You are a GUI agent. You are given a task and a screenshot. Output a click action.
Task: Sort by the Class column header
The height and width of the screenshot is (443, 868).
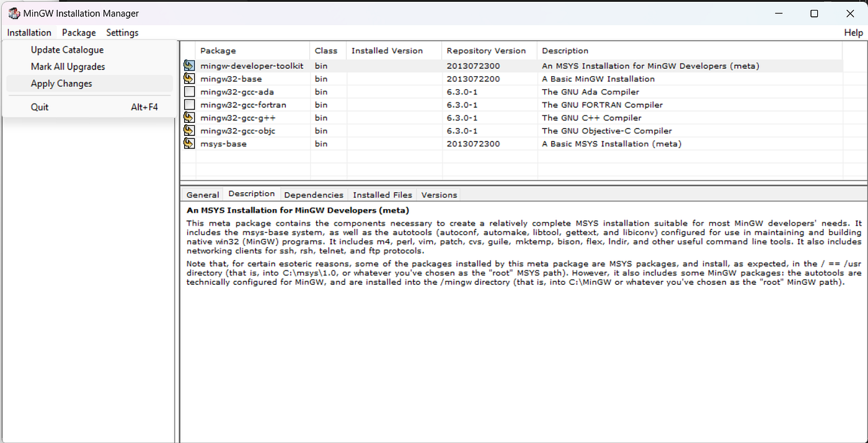click(x=329, y=50)
